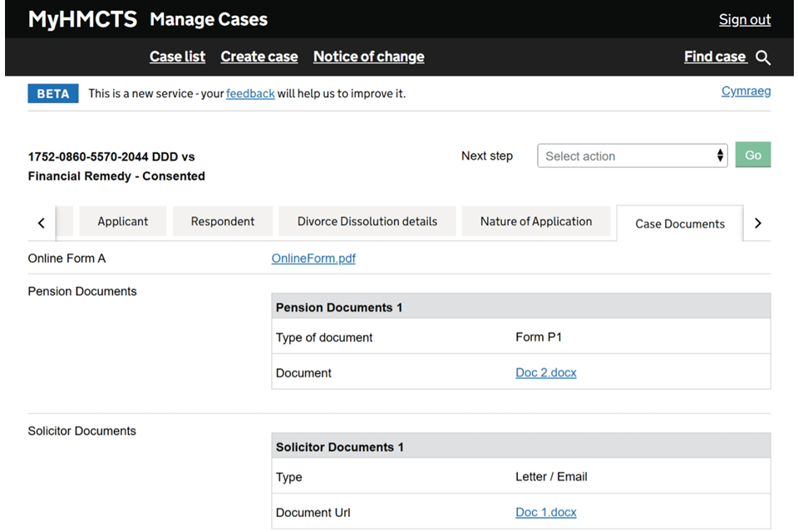798x532 pixels.
Task: Switch to the Respondent tab
Action: 223,221
